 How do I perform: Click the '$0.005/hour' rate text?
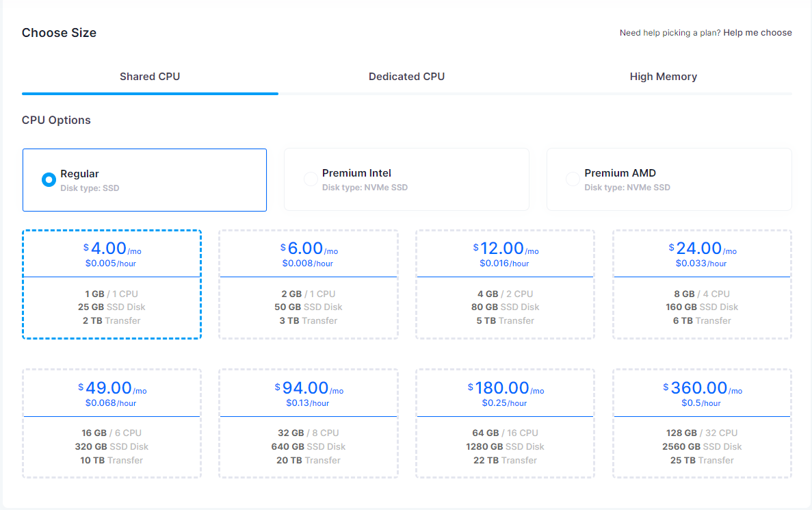[x=111, y=264]
